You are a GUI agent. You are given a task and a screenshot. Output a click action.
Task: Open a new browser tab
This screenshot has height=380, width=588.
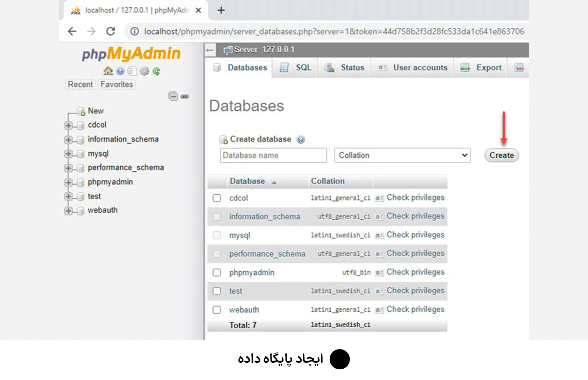221,10
